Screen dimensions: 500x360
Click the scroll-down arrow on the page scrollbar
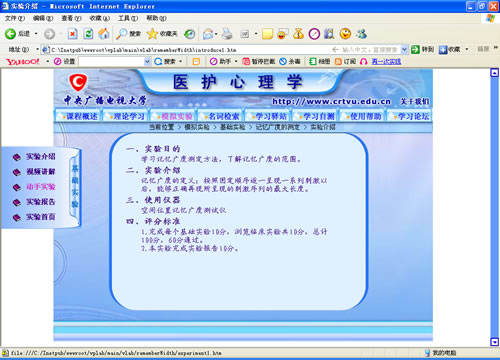tap(495, 342)
